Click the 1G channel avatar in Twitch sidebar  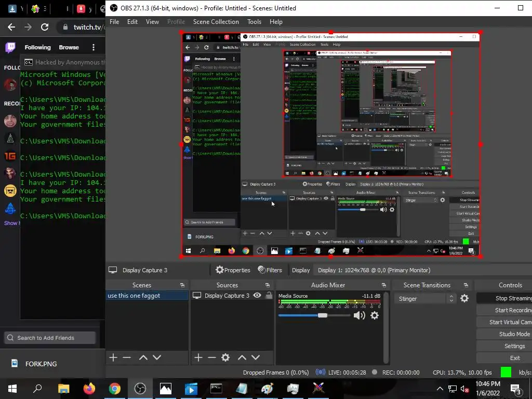point(10,156)
